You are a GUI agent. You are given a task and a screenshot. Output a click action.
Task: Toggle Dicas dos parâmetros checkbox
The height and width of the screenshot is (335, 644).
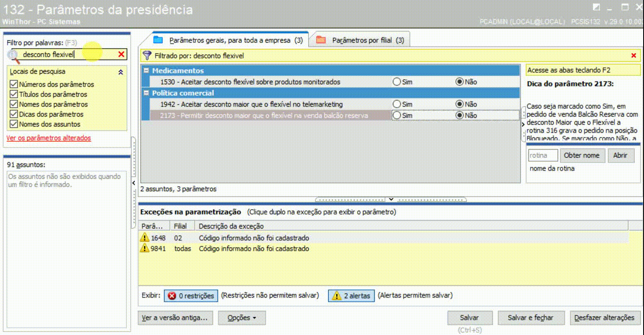click(x=14, y=114)
